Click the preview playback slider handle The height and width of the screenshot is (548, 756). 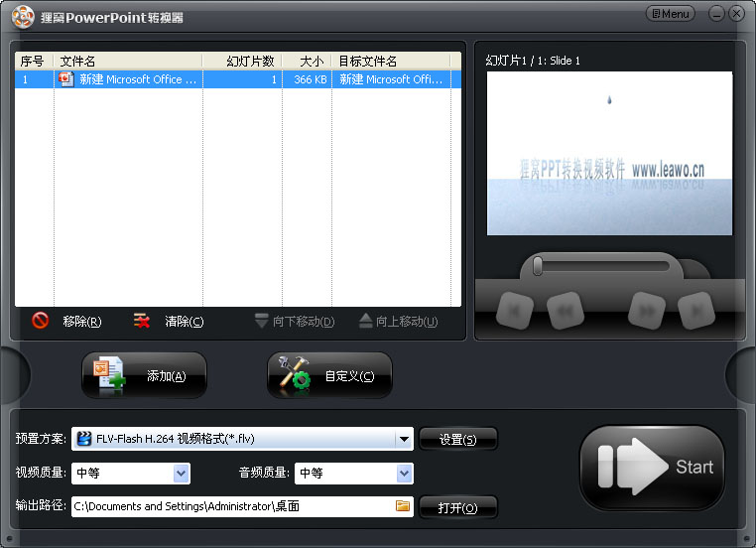(538, 266)
